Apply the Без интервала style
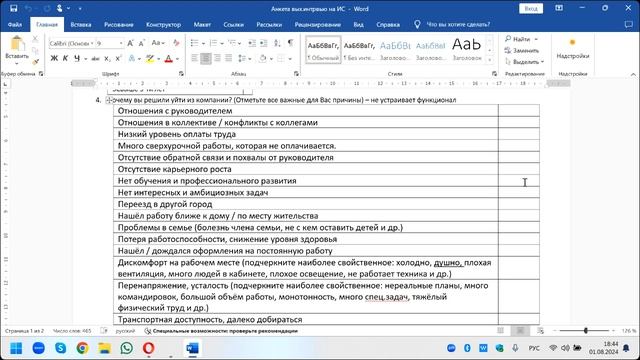 (x=359, y=50)
